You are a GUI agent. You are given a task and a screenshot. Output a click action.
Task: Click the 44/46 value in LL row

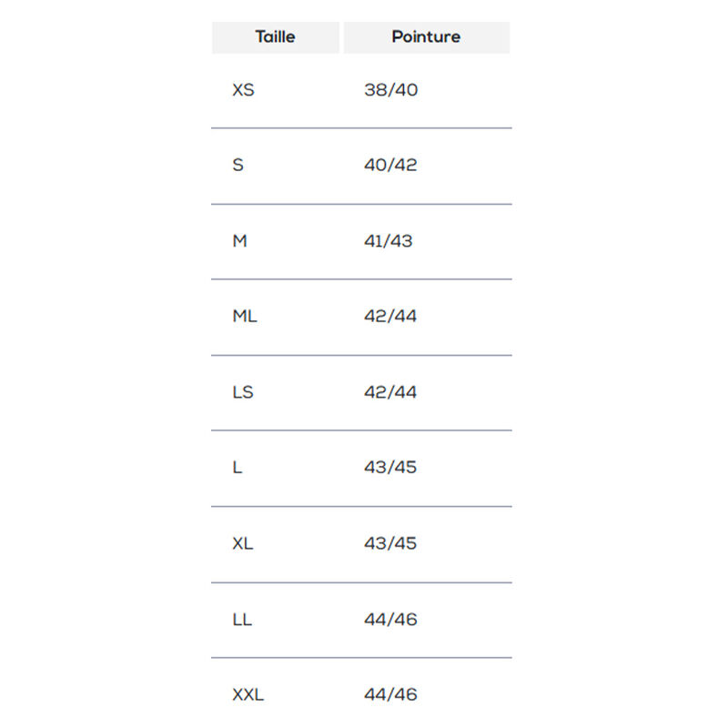click(x=390, y=620)
